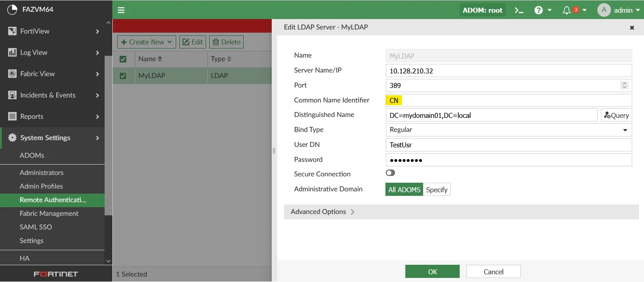Open ADOMs in sidebar
The width and height of the screenshot is (644, 282).
(32, 156)
